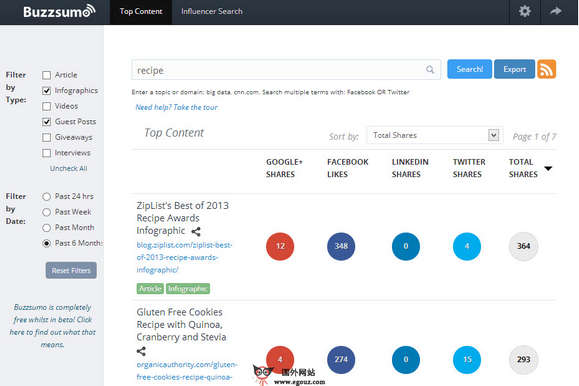The width and height of the screenshot is (579, 386).
Task: Click the Export button
Action: point(514,69)
